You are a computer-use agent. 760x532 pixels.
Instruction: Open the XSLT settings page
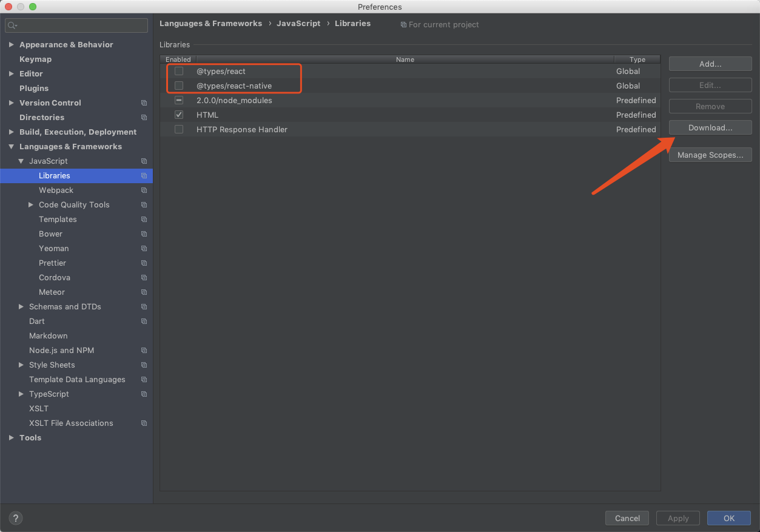tap(39, 409)
